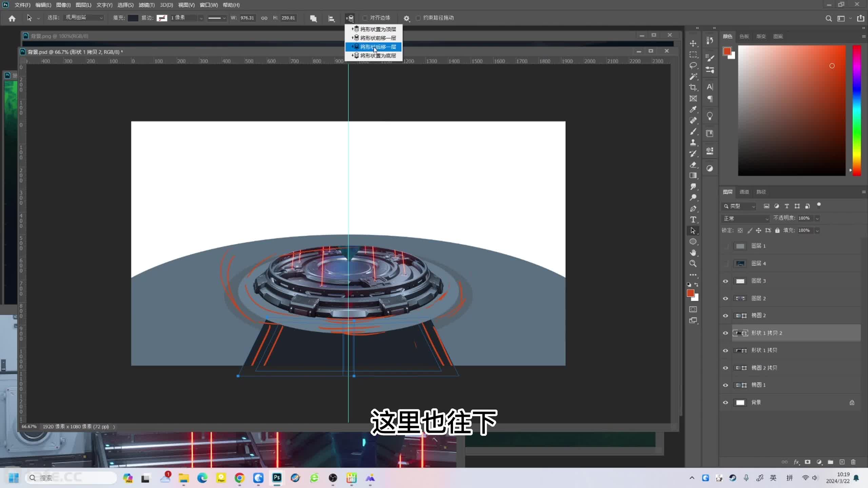
Task: Enable 约束路径拖动 checkbox
Action: 418,18
